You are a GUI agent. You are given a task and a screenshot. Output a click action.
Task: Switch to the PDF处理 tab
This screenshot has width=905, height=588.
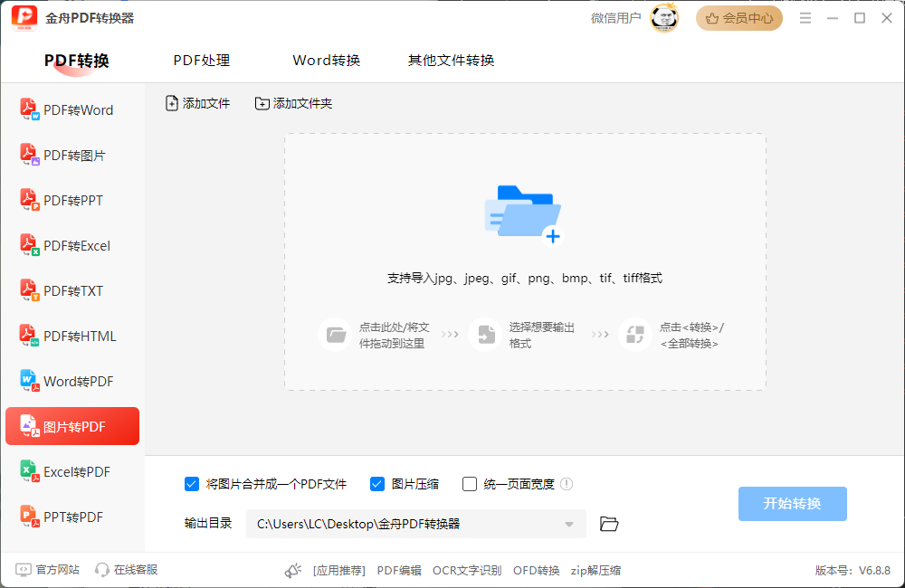point(201,61)
